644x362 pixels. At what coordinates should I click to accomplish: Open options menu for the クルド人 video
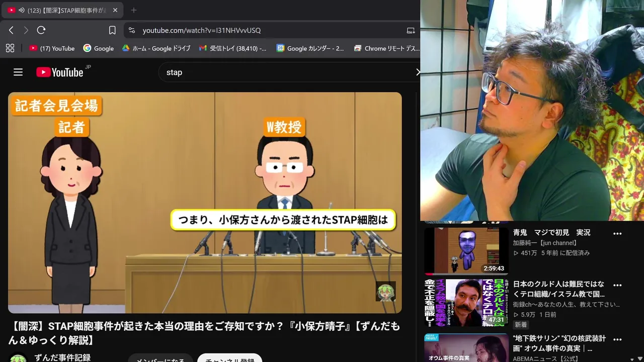point(617,285)
